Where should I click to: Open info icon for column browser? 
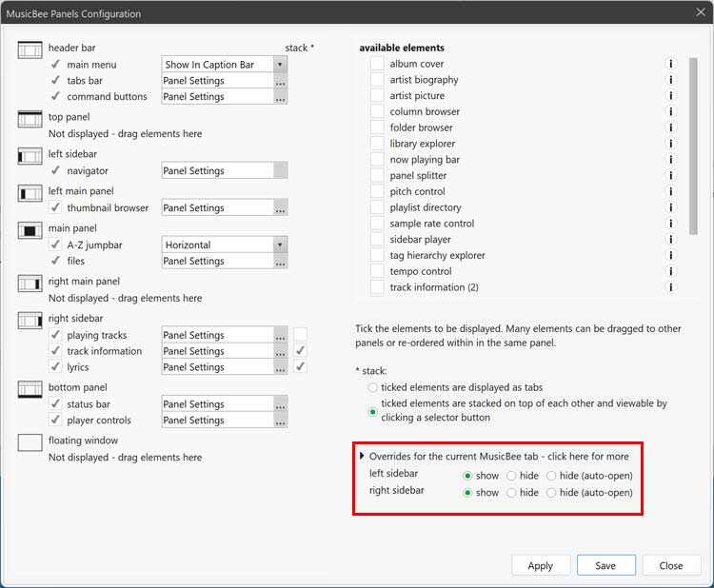671,111
